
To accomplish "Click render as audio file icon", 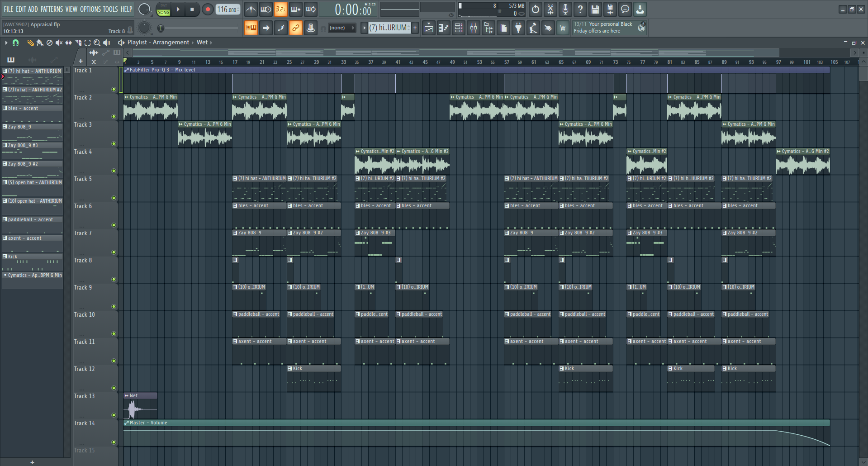I will 610,9.
